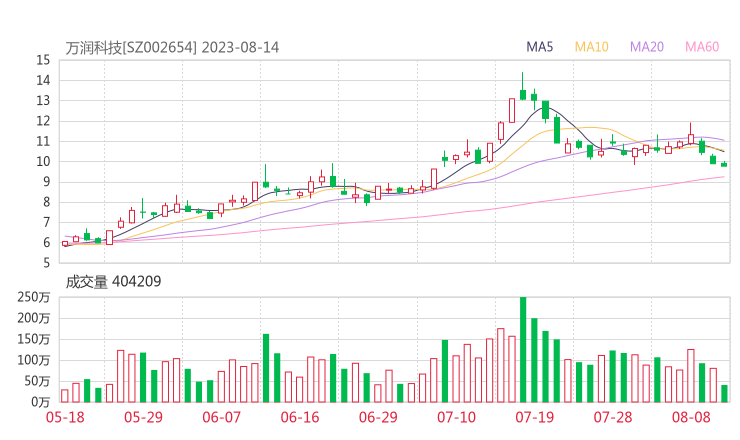This screenshot has width=740, height=440.
Task: Click price axis value 5
Action: coord(46,263)
